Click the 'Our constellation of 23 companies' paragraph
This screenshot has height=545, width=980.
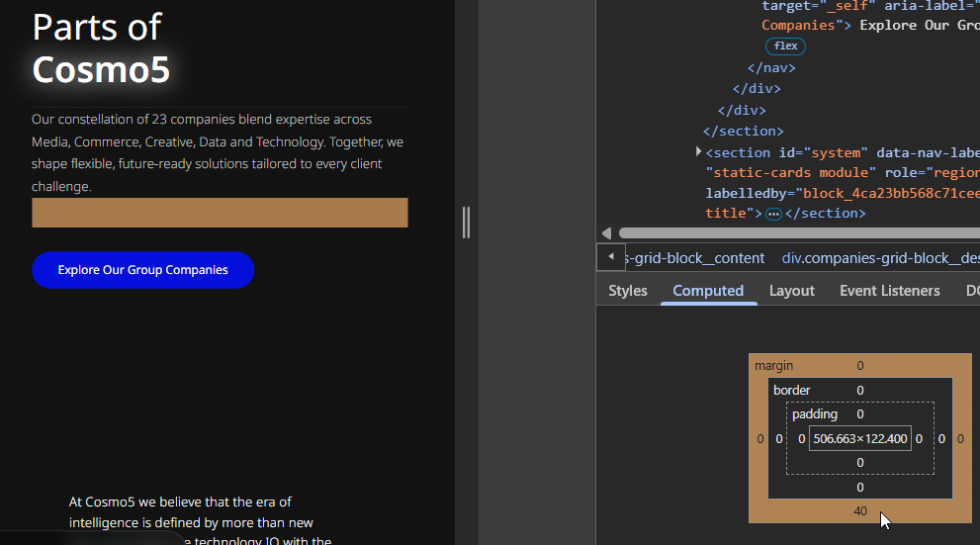click(x=218, y=152)
